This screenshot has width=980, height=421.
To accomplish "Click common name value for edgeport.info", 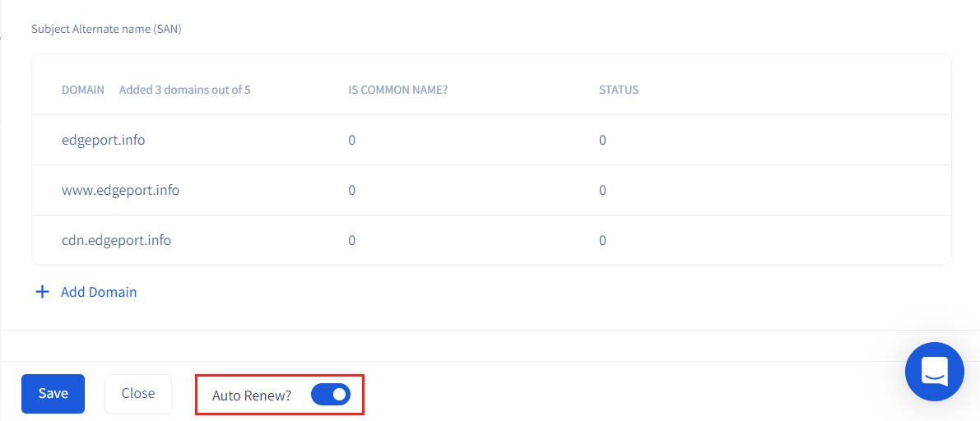I will point(352,140).
